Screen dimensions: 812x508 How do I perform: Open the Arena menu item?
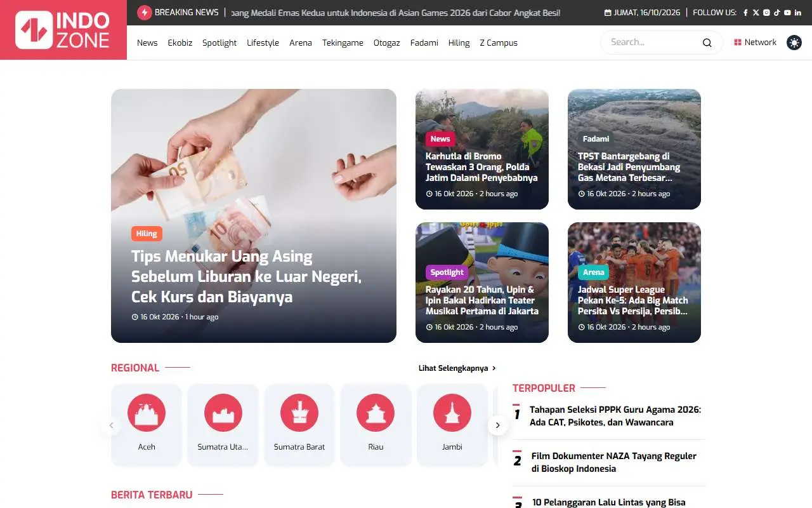pyautogui.click(x=301, y=43)
